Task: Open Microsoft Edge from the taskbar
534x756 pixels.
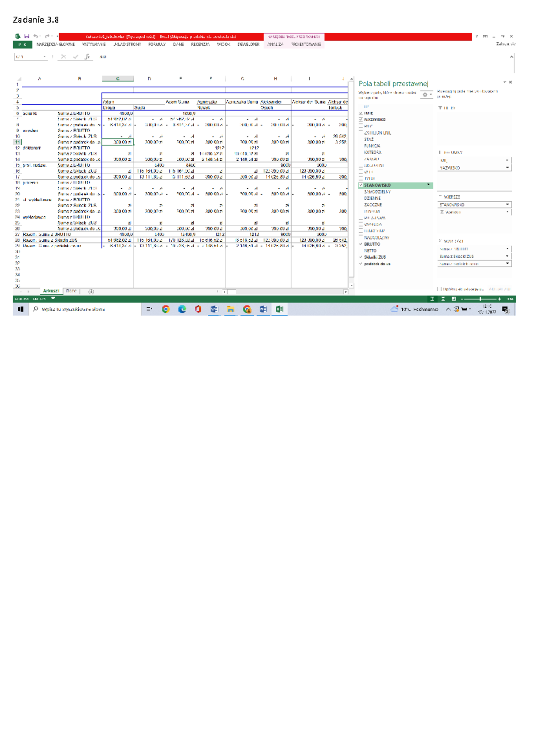Action: tap(182, 309)
